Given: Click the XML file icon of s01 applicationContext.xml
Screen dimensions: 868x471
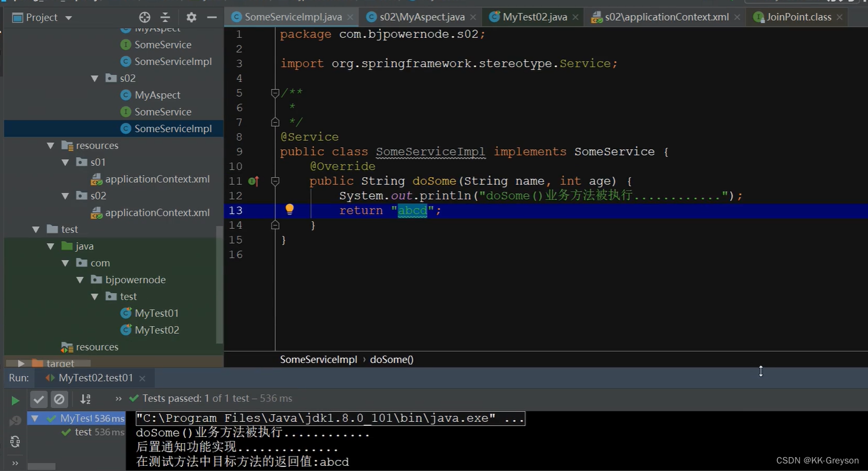Looking at the screenshot, I should click(x=97, y=179).
